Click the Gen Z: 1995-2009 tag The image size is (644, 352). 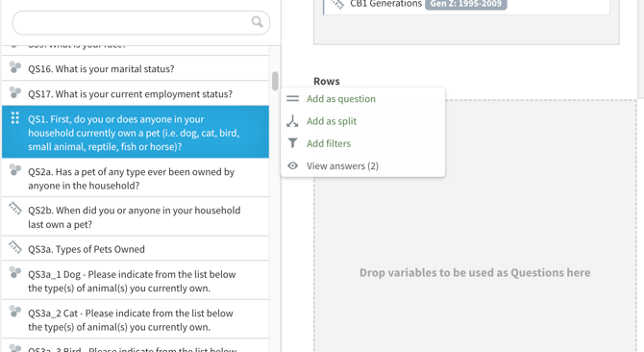466,4
